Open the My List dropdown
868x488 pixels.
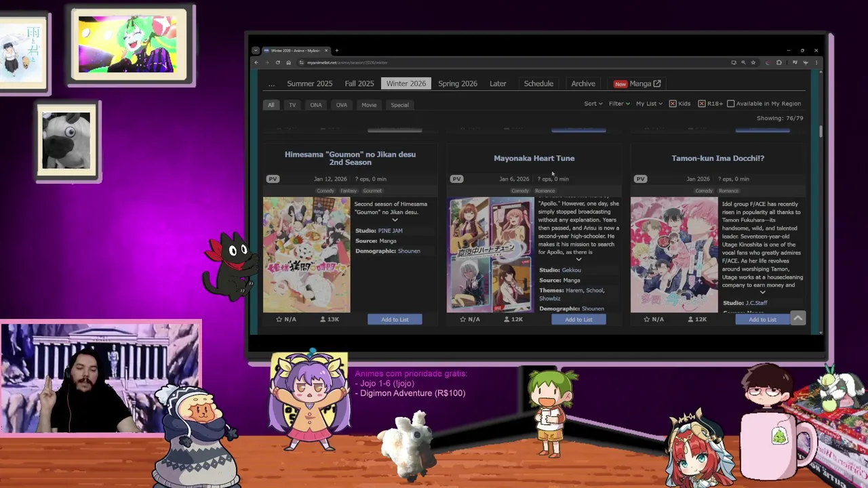tap(650, 104)
